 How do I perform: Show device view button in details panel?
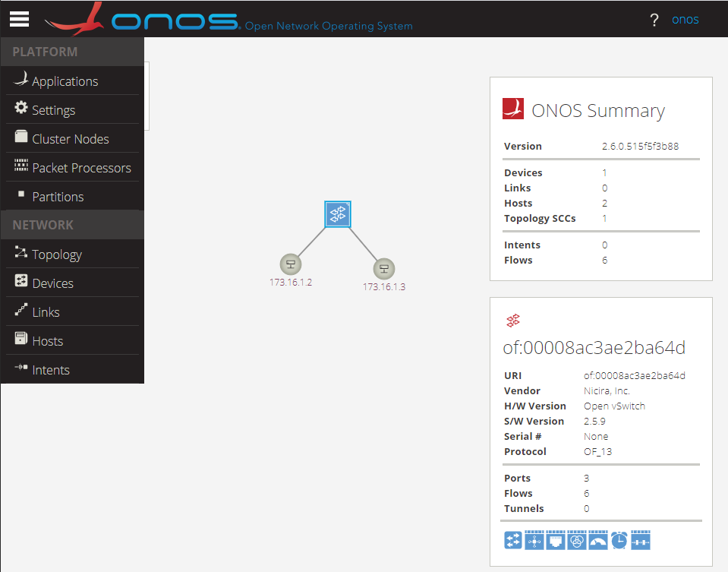coord(513,540)
